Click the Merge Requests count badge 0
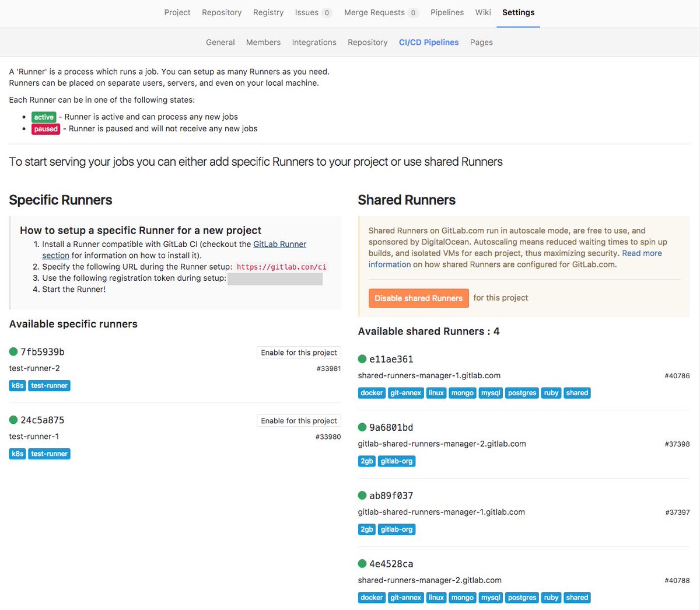The image size is (700, 610). coord(413,13)
